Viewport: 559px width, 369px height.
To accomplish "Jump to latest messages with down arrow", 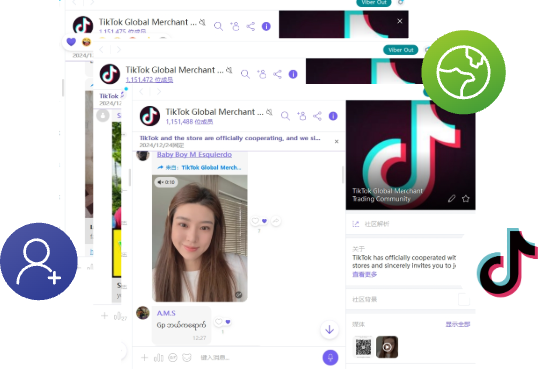I will click(x=329, y=330).
